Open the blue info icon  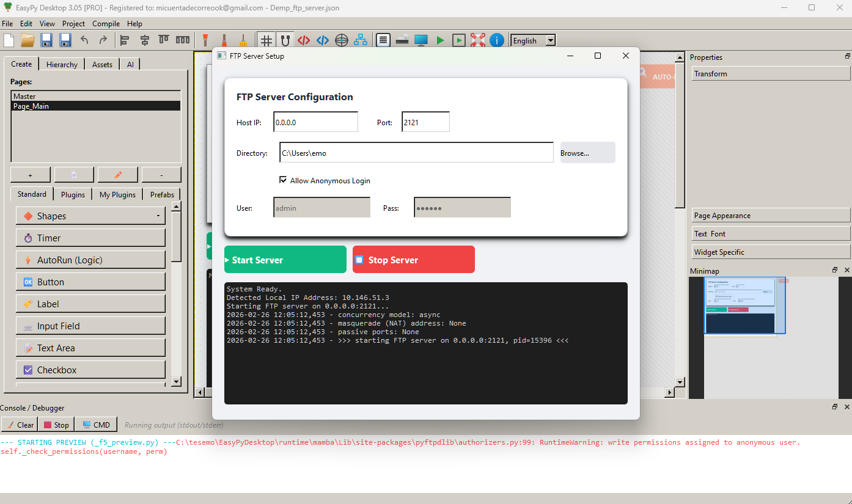[497, 40]
